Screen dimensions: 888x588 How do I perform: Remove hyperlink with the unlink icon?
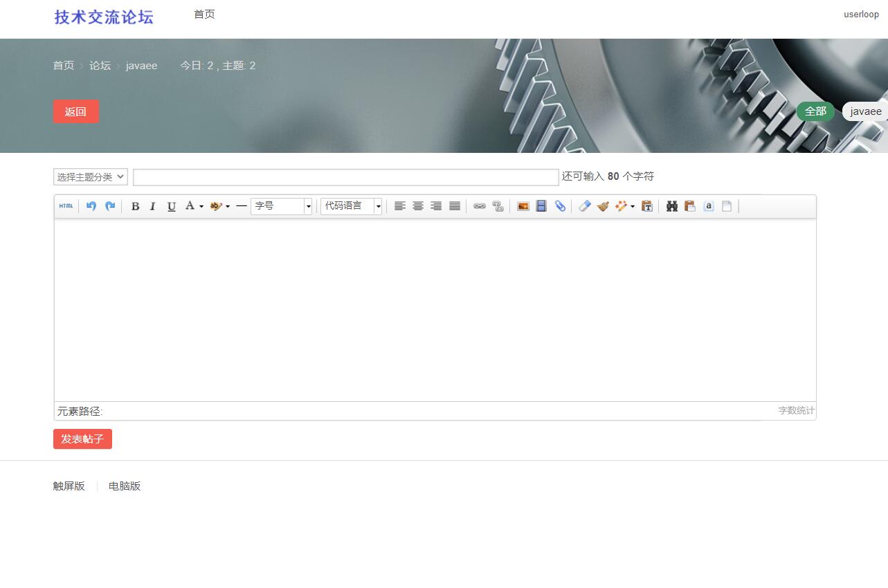(498, 206)
